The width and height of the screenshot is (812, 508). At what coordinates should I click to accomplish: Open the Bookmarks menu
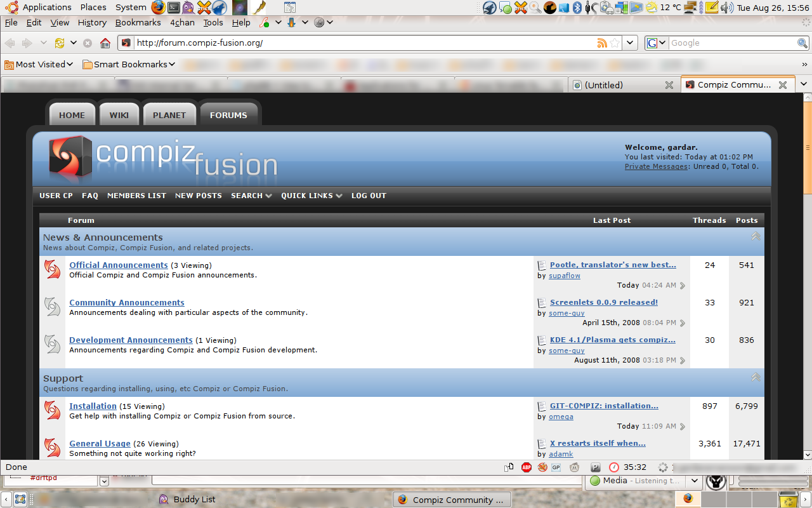(138, 22)
